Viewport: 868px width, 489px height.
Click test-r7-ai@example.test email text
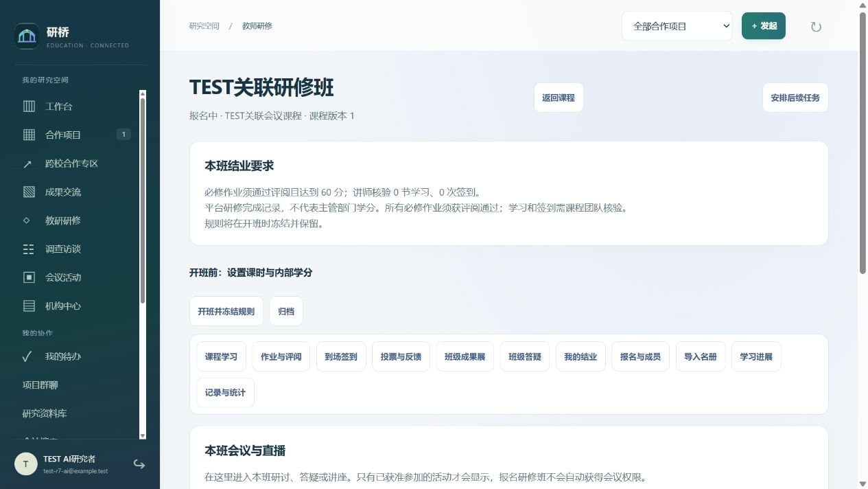coord(75,471)
